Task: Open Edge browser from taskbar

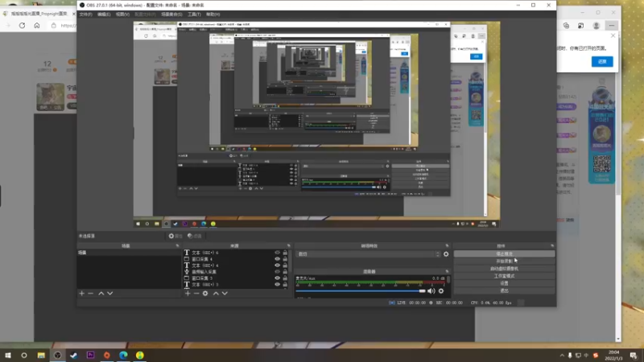Action: click(x=123, y=355)
